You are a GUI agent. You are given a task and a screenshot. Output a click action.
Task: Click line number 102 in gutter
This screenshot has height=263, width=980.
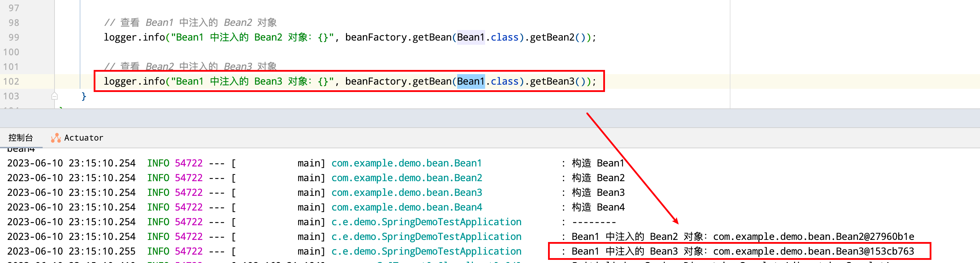pyautogui.click(x=11, y=81)
